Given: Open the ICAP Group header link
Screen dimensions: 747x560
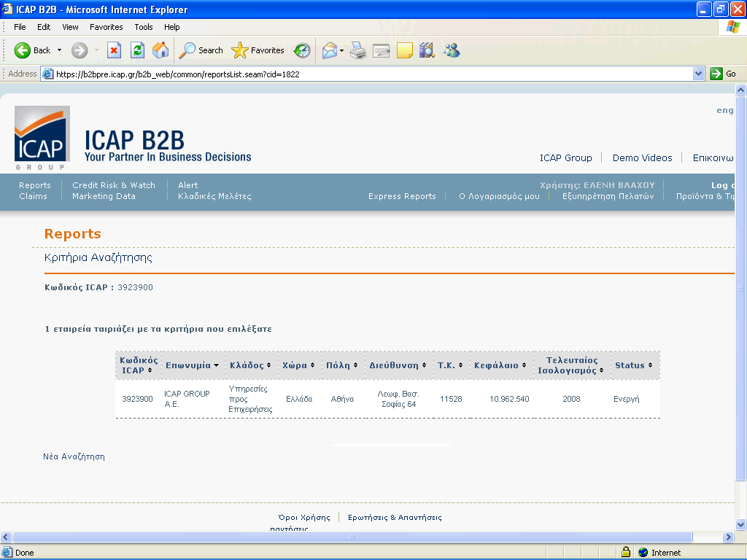Looking at the screenshot, I should (x=566, y=157).
